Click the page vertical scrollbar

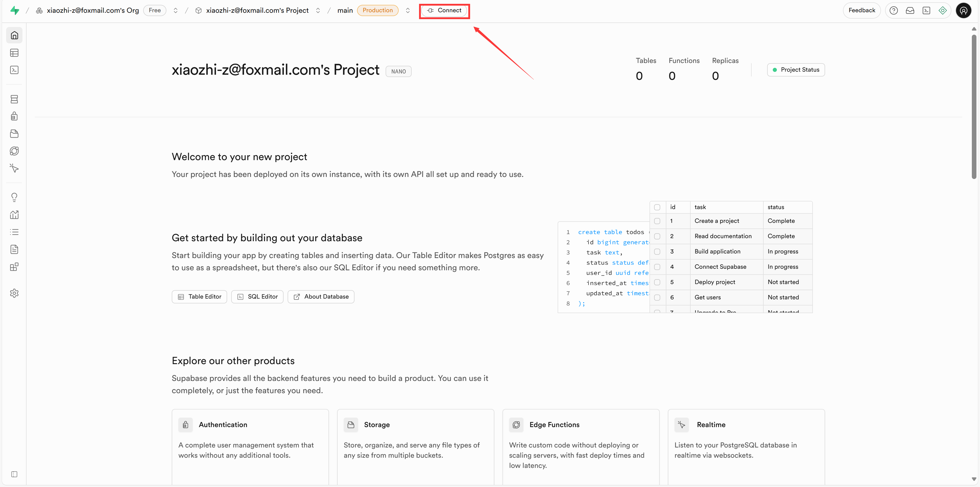coord(974,106)
